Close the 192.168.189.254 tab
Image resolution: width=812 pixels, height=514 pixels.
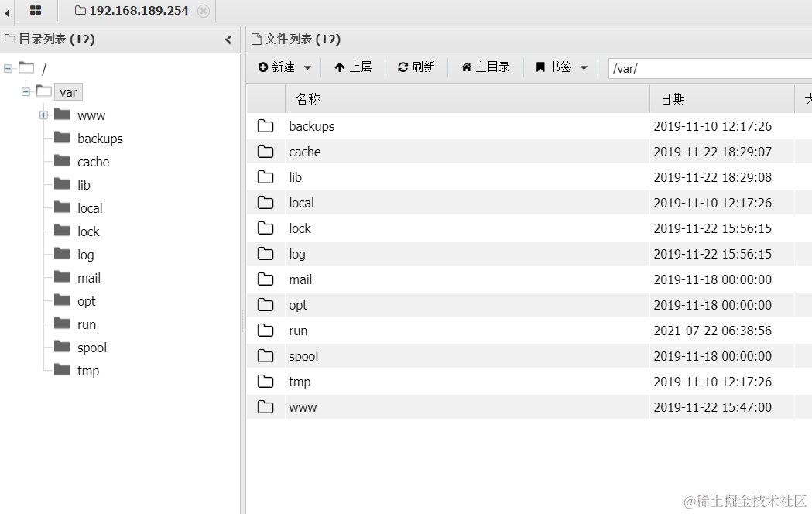[204, 11]
